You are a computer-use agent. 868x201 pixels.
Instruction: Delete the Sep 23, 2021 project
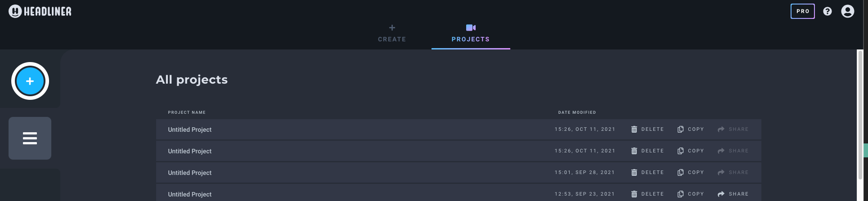[x=648, y=194]
